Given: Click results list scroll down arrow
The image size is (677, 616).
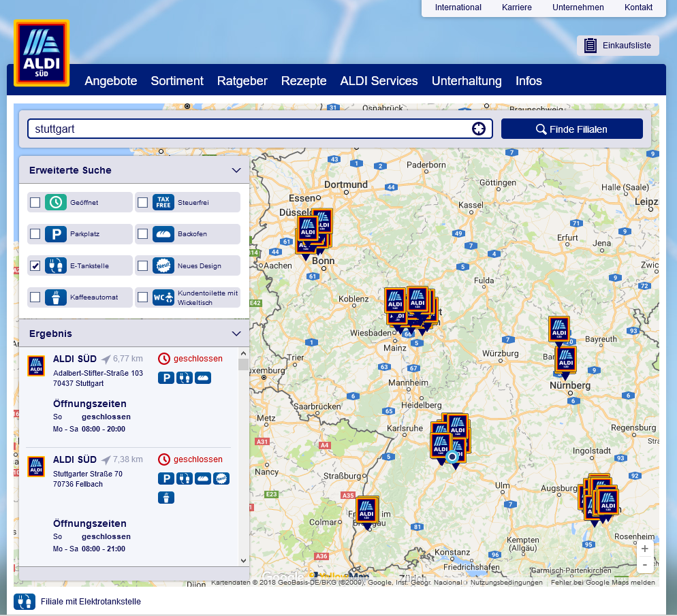Looking at the screenshot, I should click(x=243, y=561).
